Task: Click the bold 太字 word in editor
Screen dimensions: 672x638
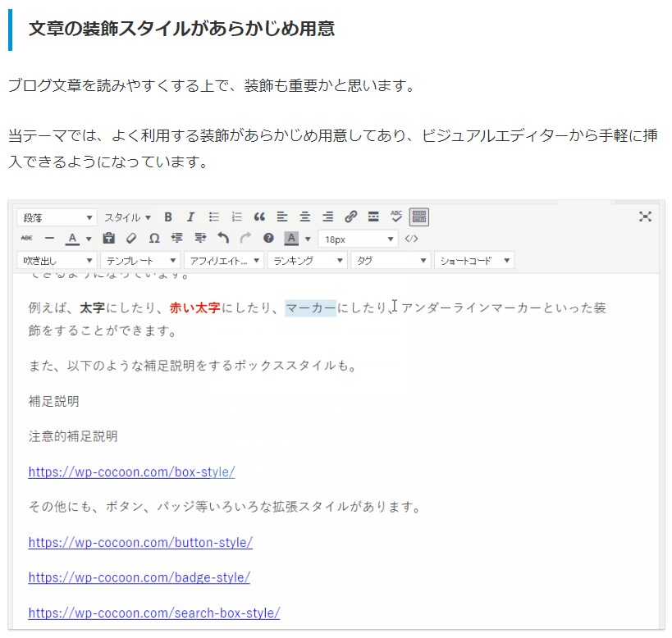Action: pyautogui.click(x=92, y=308)
